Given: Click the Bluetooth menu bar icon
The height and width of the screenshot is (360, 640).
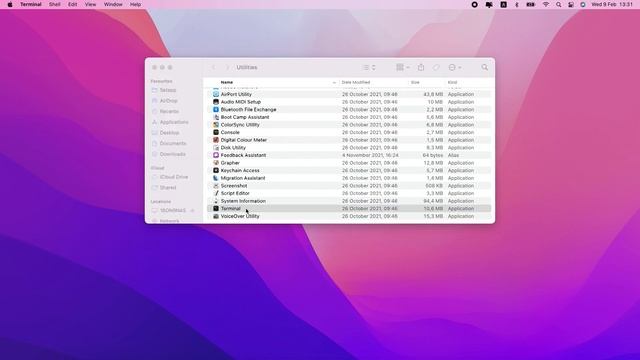Looking at the screenshot, I should click(x=517, y=4).
